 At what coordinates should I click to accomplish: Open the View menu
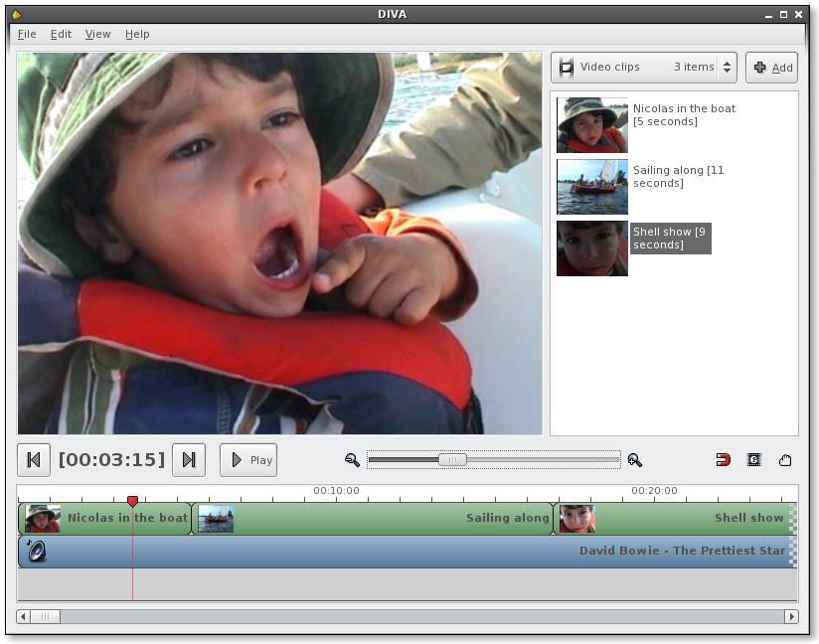98,34
